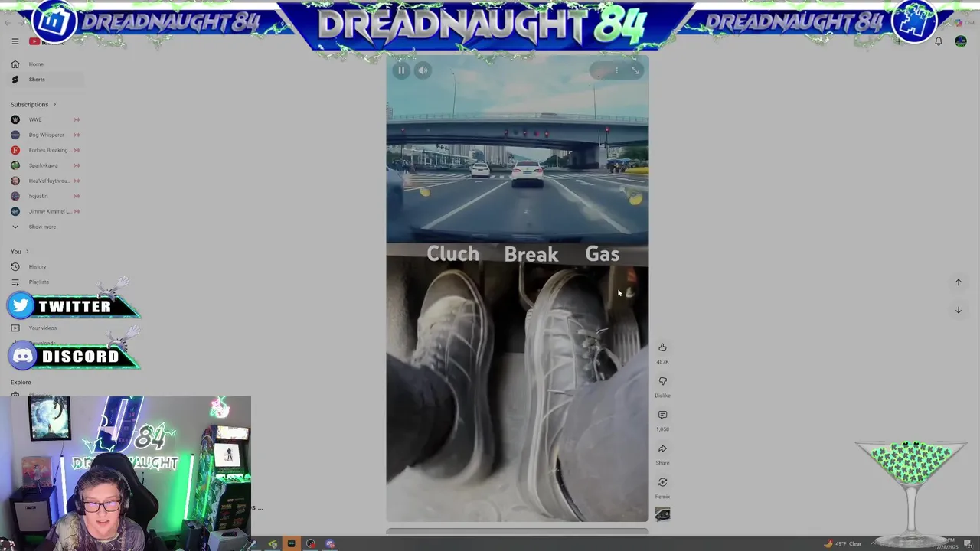Dislike the Short with the thumbs-down icon
The image size is (980, 551).
point(662,381)
